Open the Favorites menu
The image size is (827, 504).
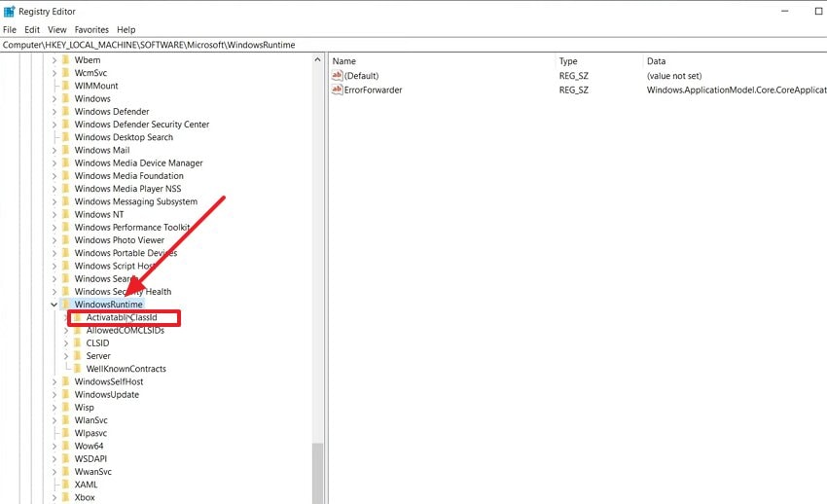(x=91, y=30)
